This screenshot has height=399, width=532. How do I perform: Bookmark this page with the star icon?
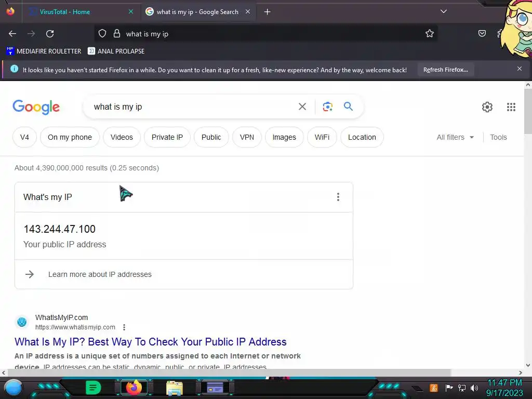click(430, 33)
